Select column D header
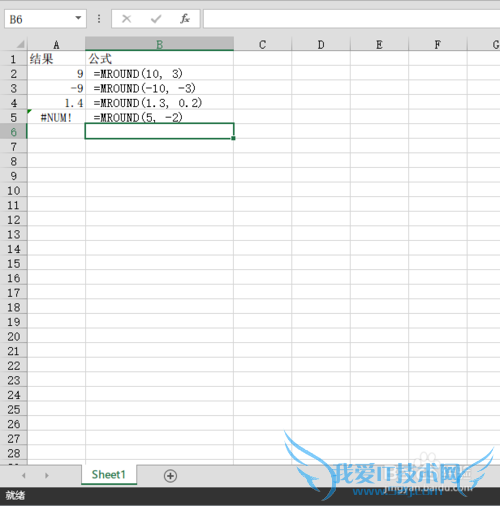Image resolution: width=500 pixels, height=506 pixels. coord(321,44)
